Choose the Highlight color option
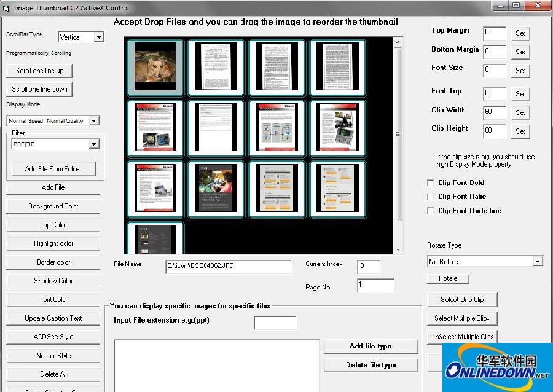Viewport: 553px width, 392px height. coord(53,243)
